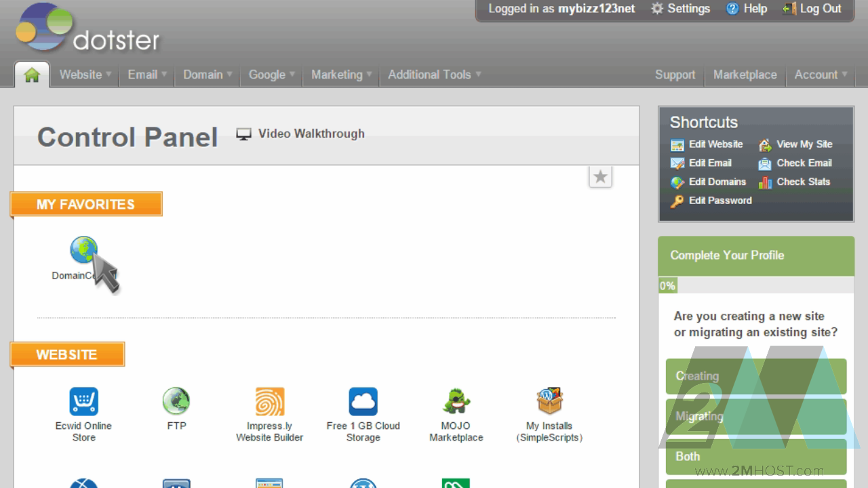Expand the Website menu dropdown
The image size is (868, 488).
(x=85, y=75)
